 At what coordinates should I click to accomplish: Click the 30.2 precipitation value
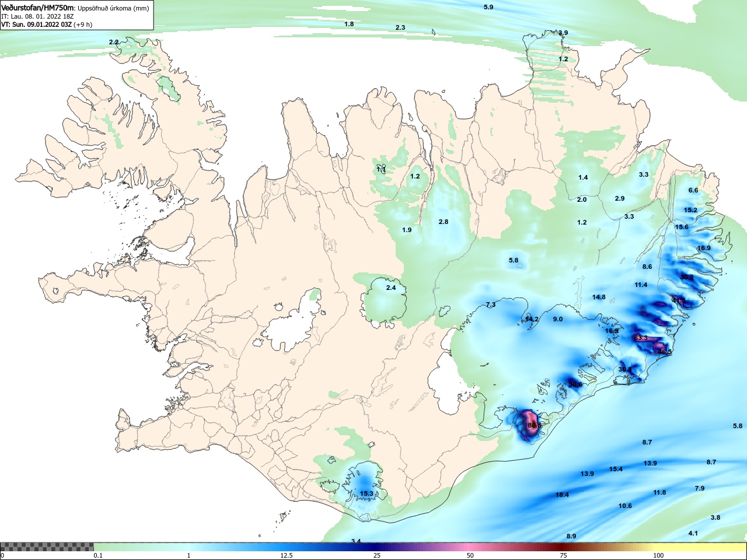(x=687, y=277)
